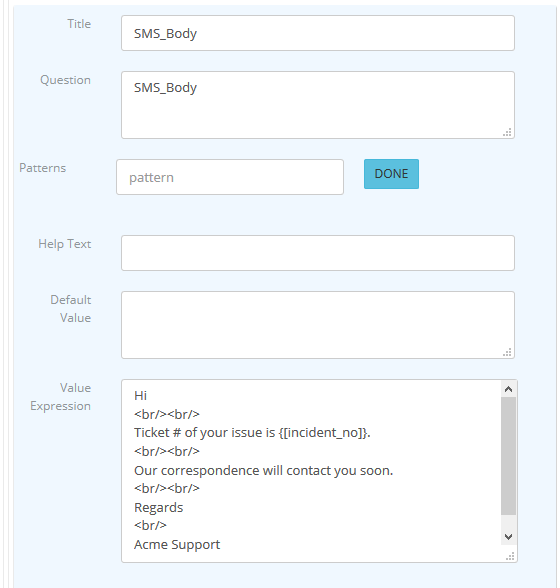The image size is (560, 588).
Task: Click the Value Expression label
Action: pyautogui.click(x=60, y=397)
